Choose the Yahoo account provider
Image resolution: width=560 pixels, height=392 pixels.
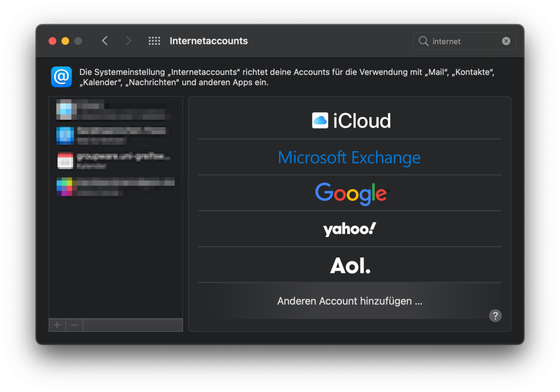pos(350,229)
